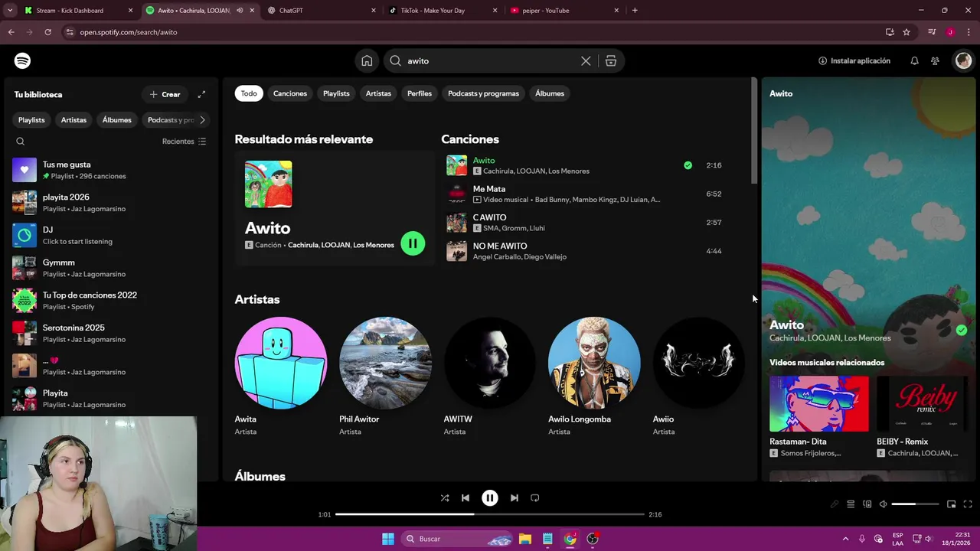The height and width of the screenshot is (551, 980).
Task: Open the playita 2026 playlist
Action: [x=110, y=203]
